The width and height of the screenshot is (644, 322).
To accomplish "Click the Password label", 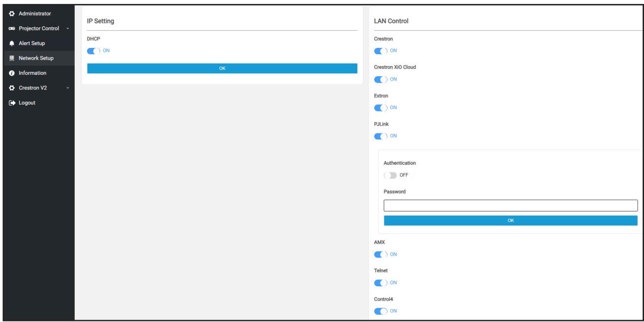I will point(395,192).
